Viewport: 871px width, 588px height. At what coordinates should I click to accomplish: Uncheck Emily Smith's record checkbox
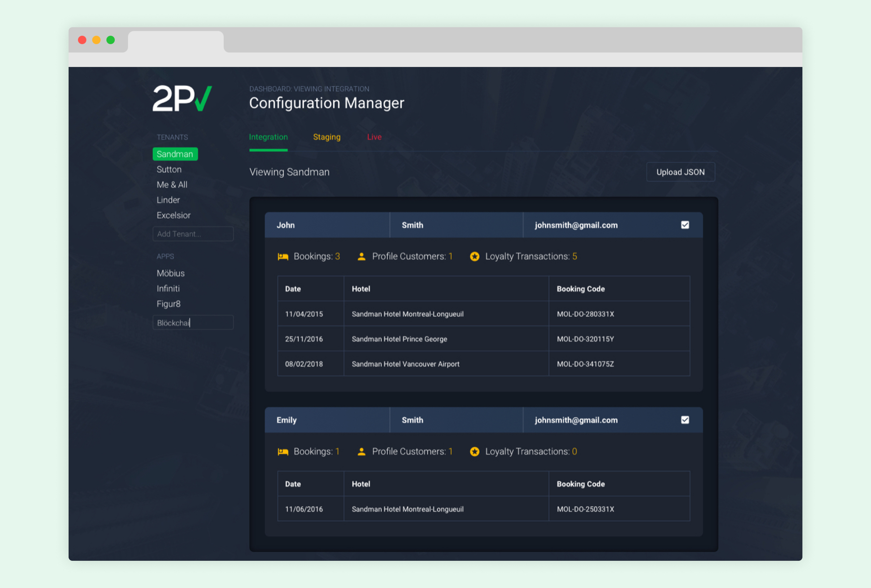tap(685, 420)
